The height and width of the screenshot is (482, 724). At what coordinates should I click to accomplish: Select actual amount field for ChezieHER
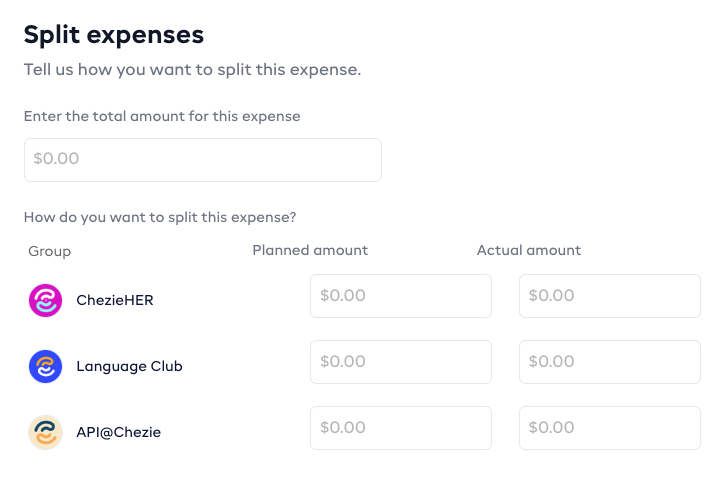609,296
